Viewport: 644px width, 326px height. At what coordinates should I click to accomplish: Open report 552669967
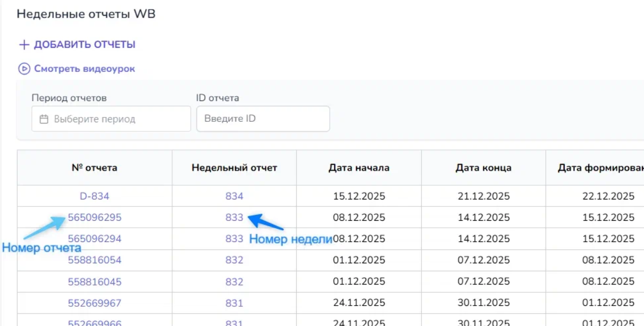95,303
